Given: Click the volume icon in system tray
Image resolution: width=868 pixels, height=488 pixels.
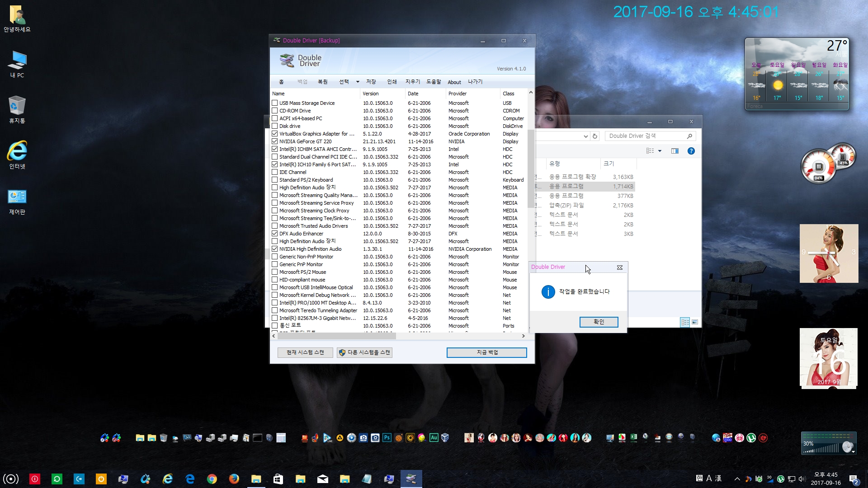Looking at the screenshot, I should pyautogui.click(x=802, y=479).
